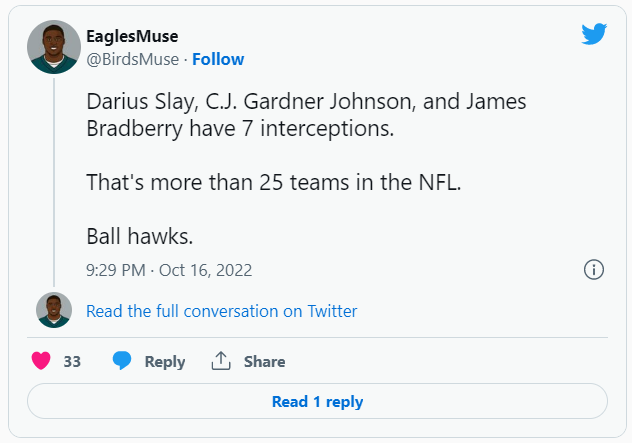Click the line mentioning 25 NFL teams
Screen dimensions: 632x443
click(x=273, y=183)
